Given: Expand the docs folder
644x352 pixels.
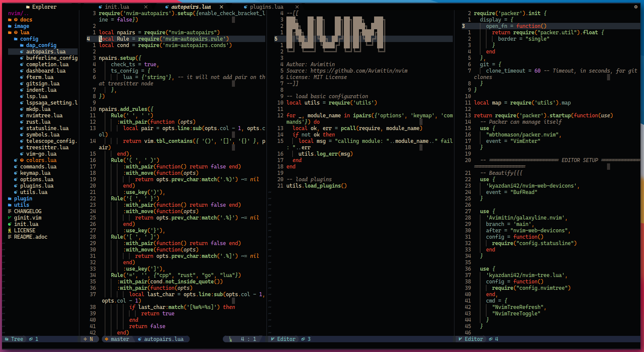Looking at the screenshot, I should coord(26,19).
